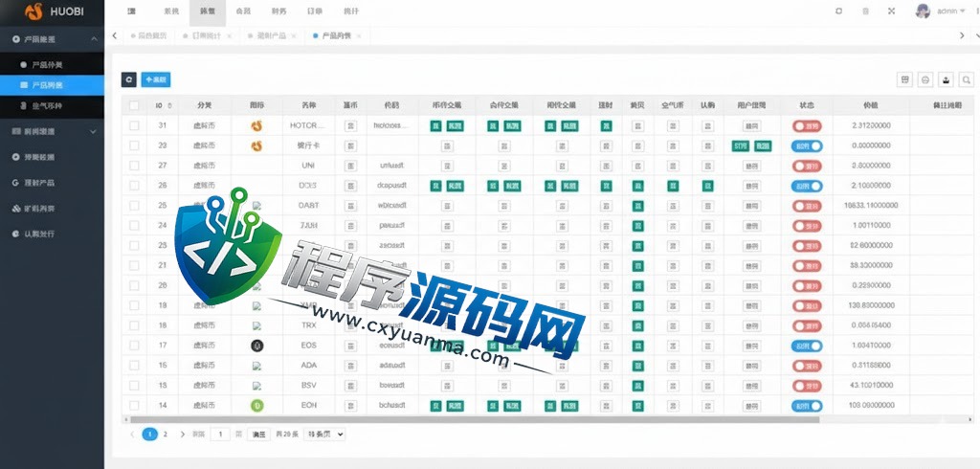This screenshot has width=980, height=469.
Task: Tick the checkbox for row ID 14
Action: click(134, 405)
